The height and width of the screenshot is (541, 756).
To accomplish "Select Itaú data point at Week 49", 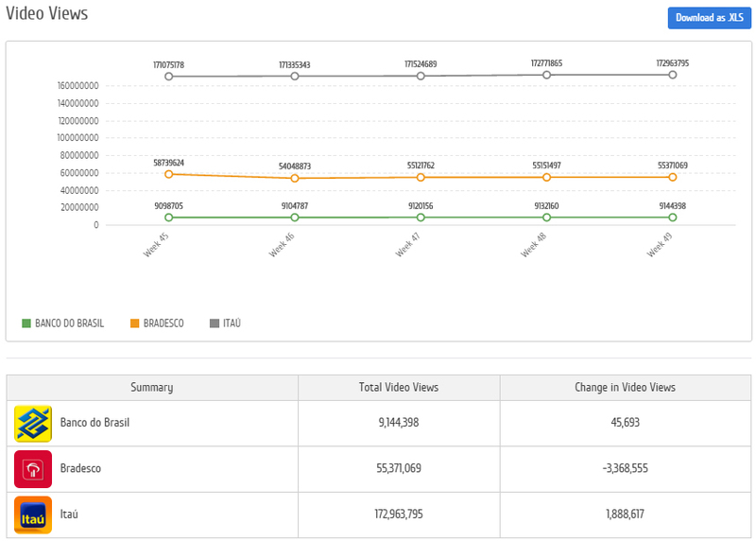I will click(x=673, y=75).
